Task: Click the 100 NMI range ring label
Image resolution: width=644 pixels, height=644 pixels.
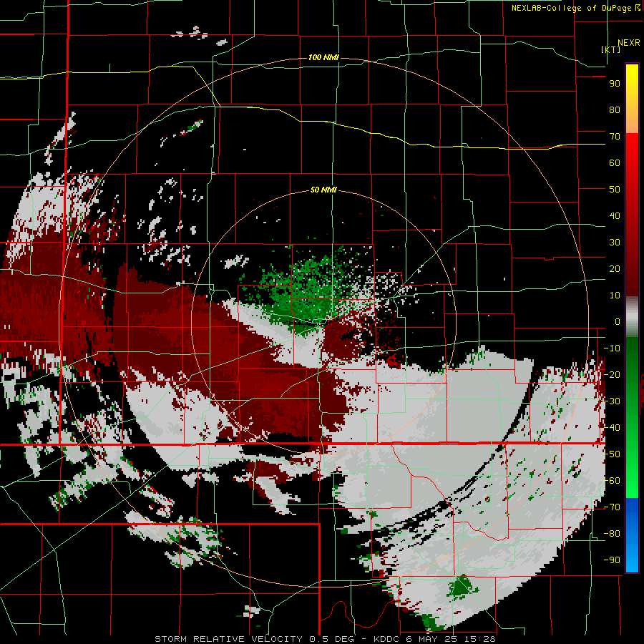Action: 323,57
